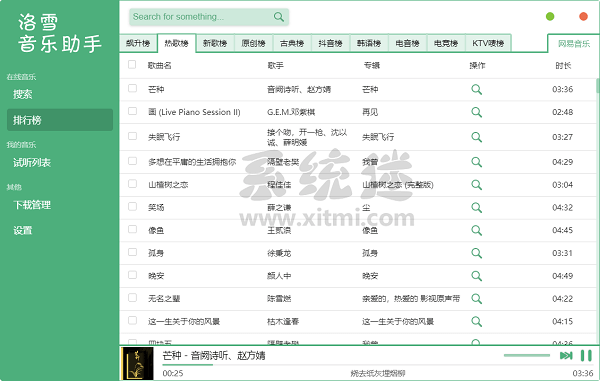Tick the 失眠飞行 checkbox
This screenshot has height=381, width=600.
pyautogui.click(x=132, y=136)
